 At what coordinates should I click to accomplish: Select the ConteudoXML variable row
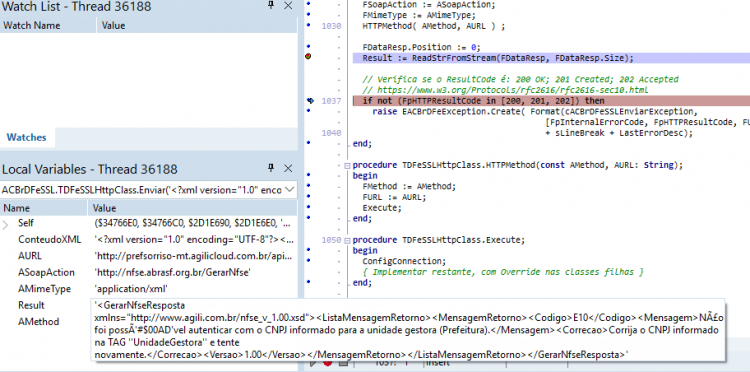pyautogui.click(x=148, y=240)
